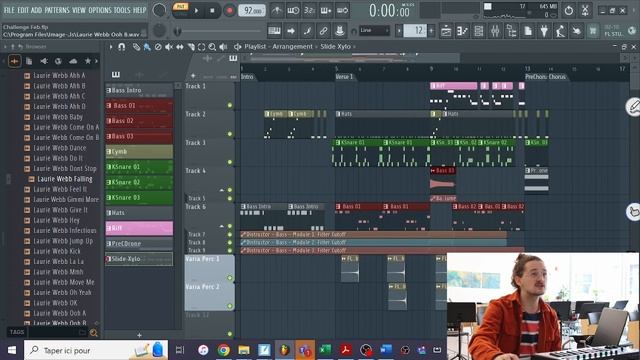Select the playlist Mute tool

coord(169,47)
